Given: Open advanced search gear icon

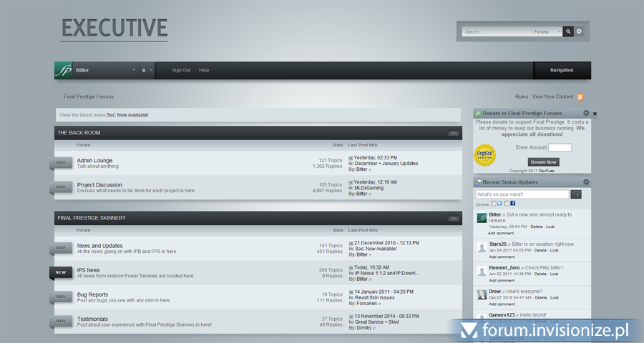Looking at the screenshot, I should (x=580, y=31).
